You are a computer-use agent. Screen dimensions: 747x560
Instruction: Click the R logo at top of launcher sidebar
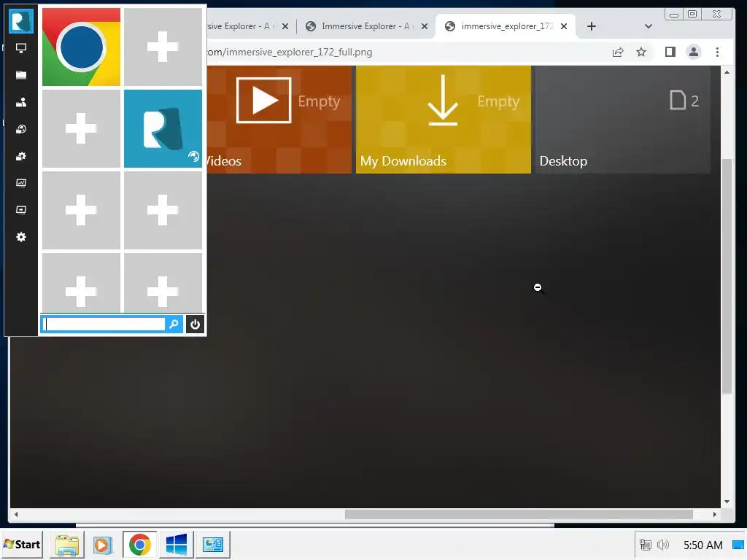[21, 21]
